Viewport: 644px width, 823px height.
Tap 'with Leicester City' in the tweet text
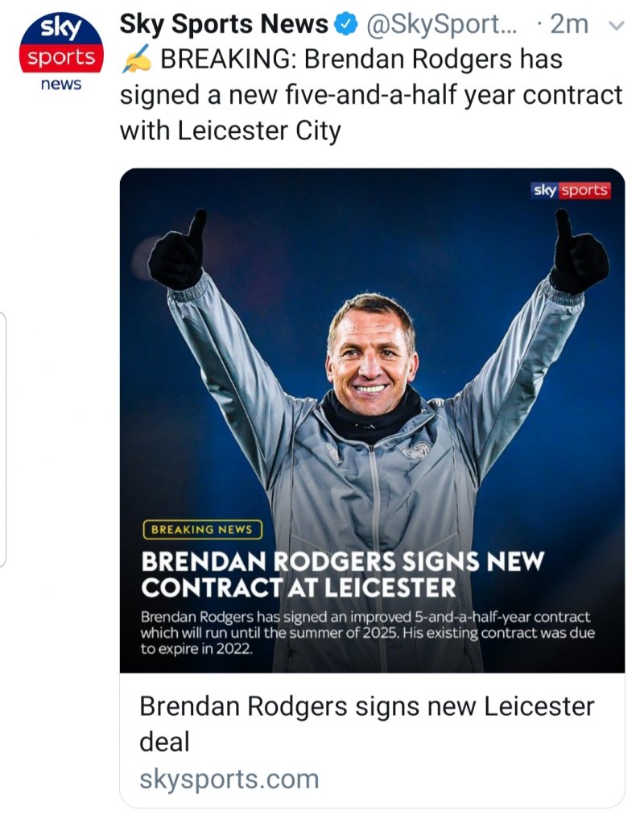[230, 130]
